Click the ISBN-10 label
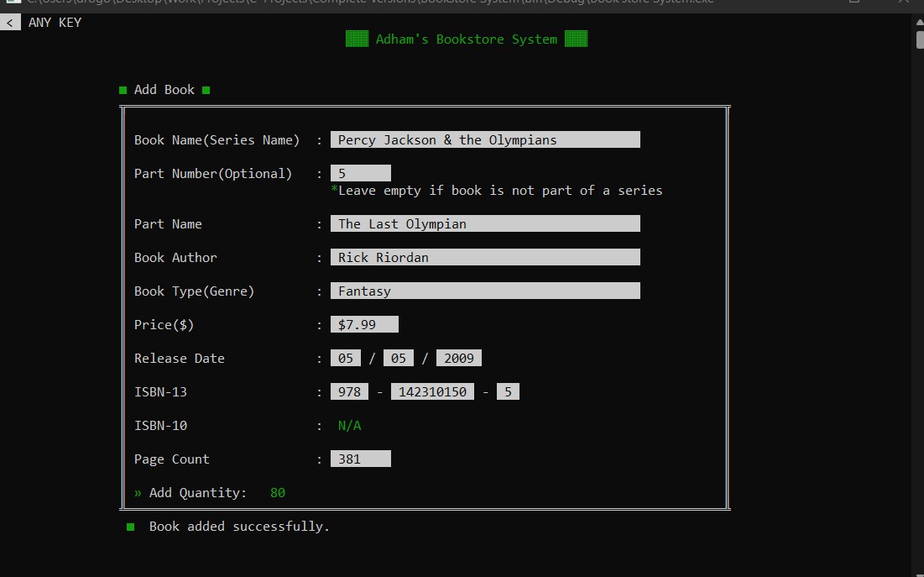The width and height of the screenshot is (924, 577). [160, 425]
